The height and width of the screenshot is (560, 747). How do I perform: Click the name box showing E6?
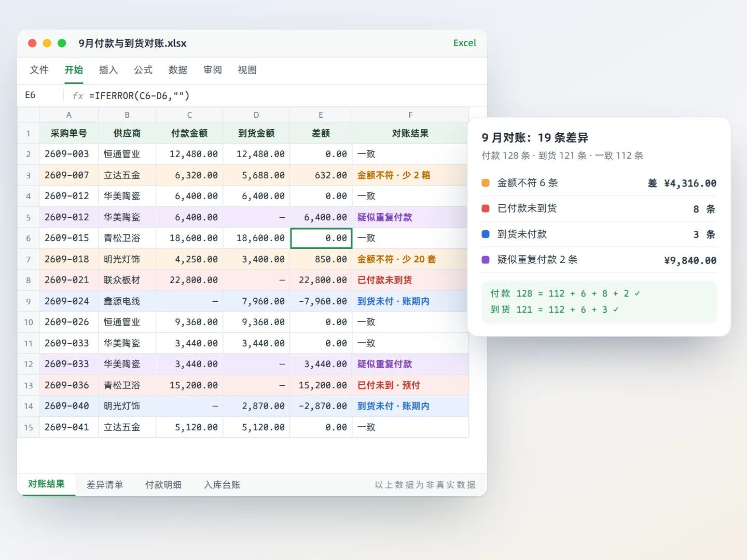click(40, 95)
